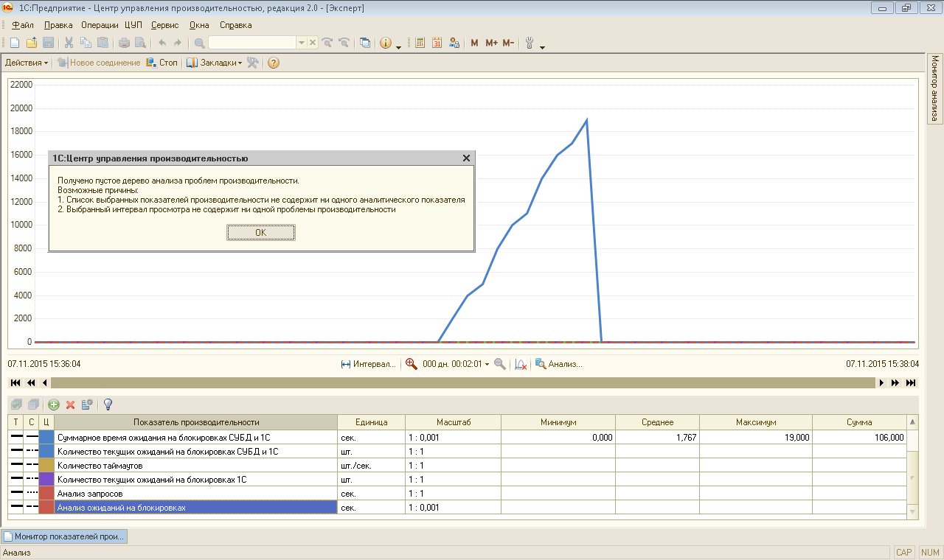Clear the search field with X button
This screenshot has width=944, height=560.
313,43
